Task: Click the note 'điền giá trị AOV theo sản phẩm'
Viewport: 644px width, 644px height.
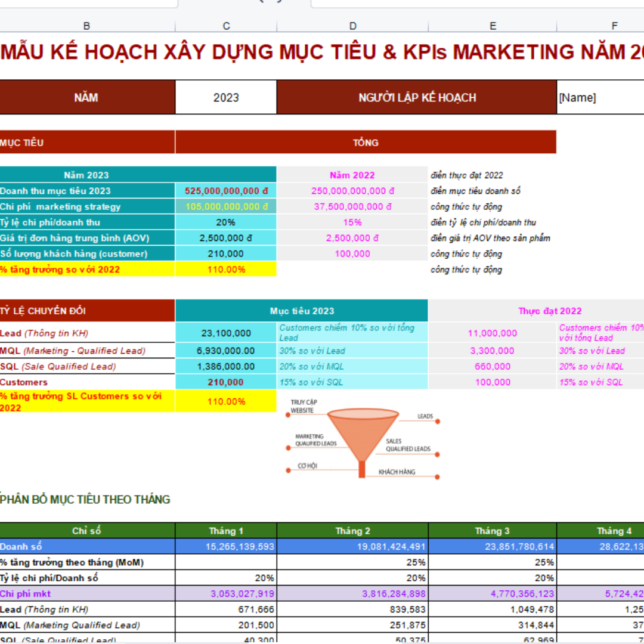Action: (490, 238)
